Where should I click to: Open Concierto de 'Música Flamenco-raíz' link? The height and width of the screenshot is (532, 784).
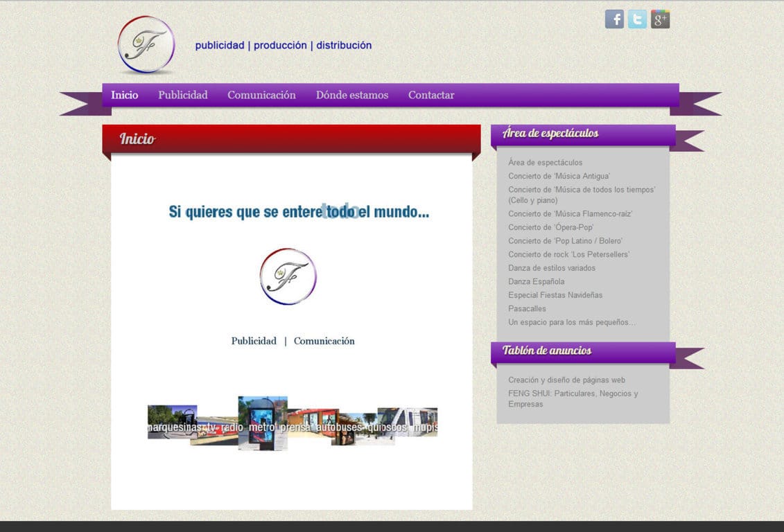(x=570, y=214)
